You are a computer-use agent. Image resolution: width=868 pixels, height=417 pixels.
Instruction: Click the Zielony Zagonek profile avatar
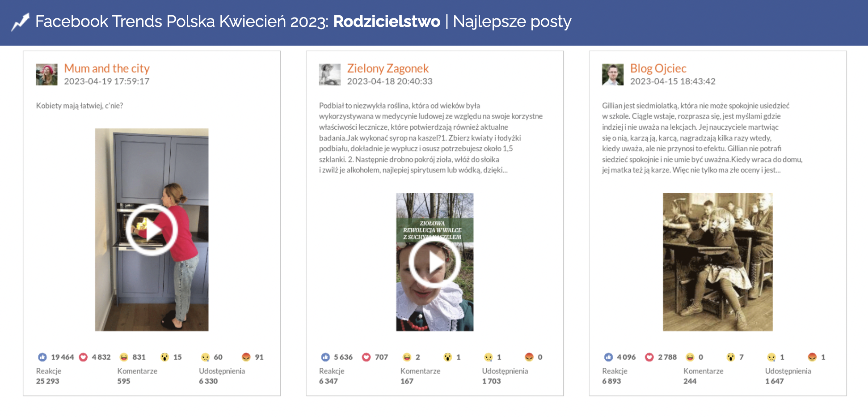tap(329, 74)
